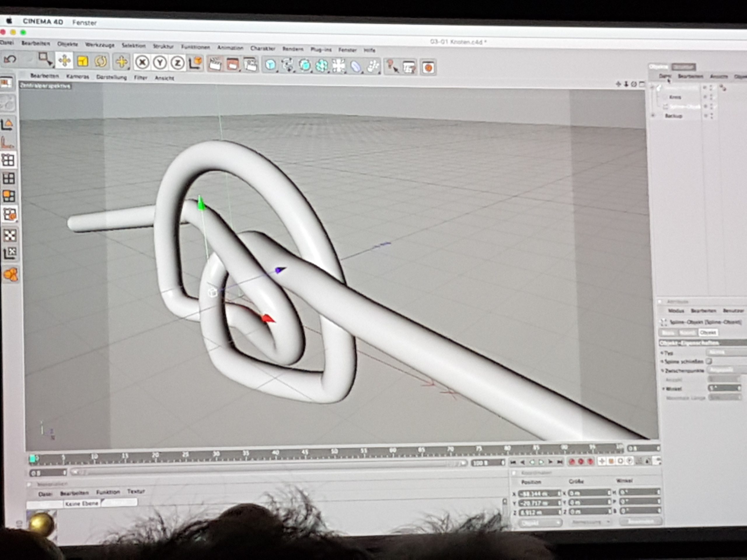This screenshot has width=747, height=560.
Task: Open the Typ dropdown in attributes
Action: (726, 352)
